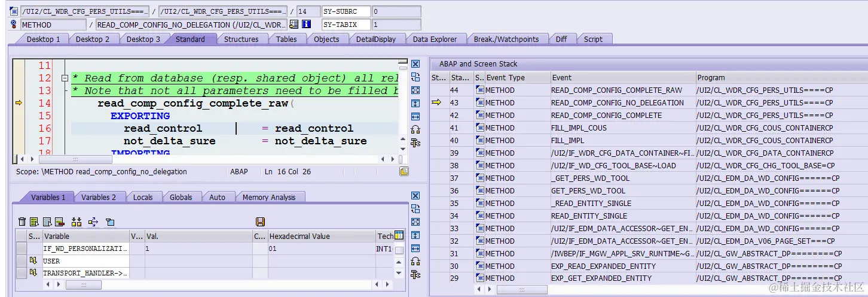The height and width of the screenshot is (297, 868).
Task: Click full screen icon beside variables pane
Action: tap(415, 222)
